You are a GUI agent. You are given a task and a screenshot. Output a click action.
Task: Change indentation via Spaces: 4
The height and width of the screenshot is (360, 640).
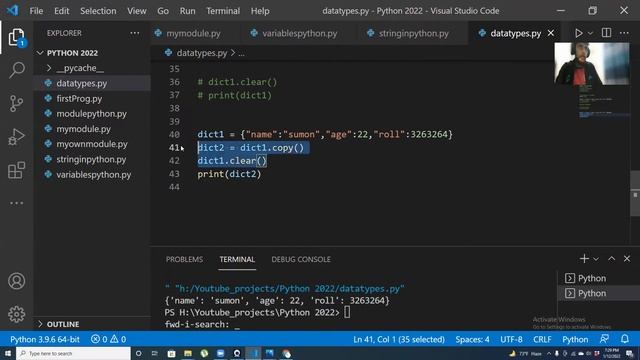pos(472,339)
